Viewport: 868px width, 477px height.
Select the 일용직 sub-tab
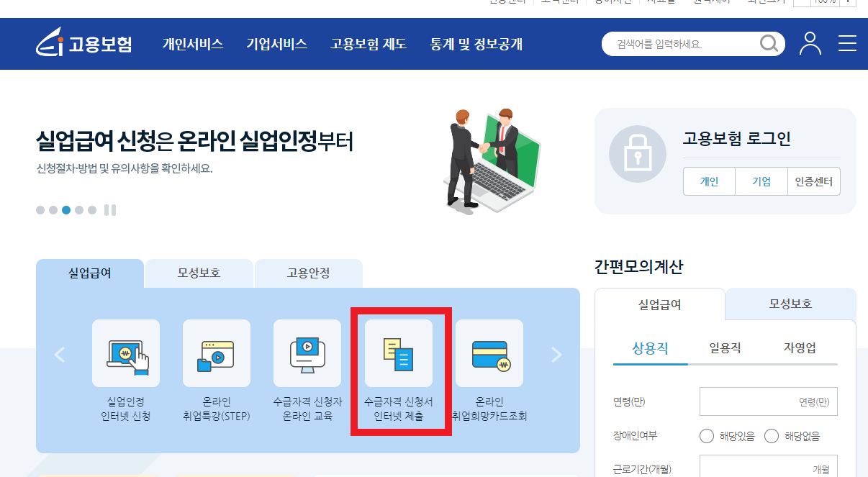725,348
